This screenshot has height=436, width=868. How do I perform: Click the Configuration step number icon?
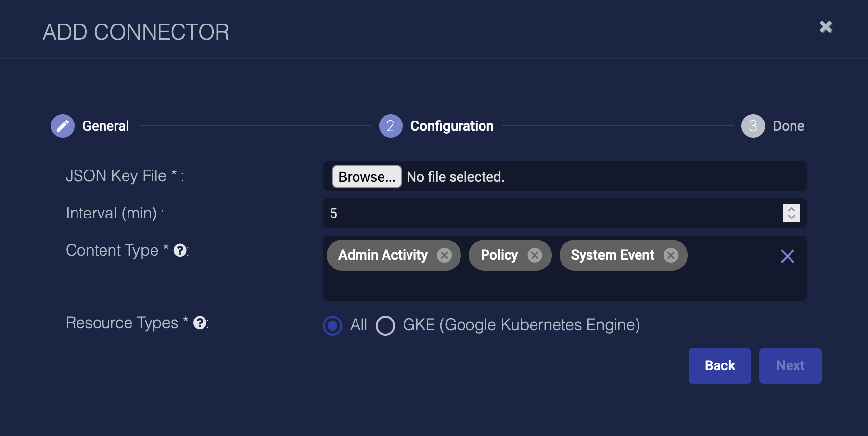(x=390, y=126)
